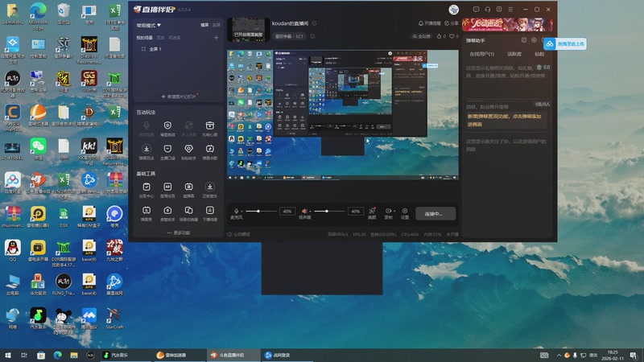644x362 pixels.
Task: Click the 全站榜 ranking button
Action: pyautogui.click(x=422, y=36)
